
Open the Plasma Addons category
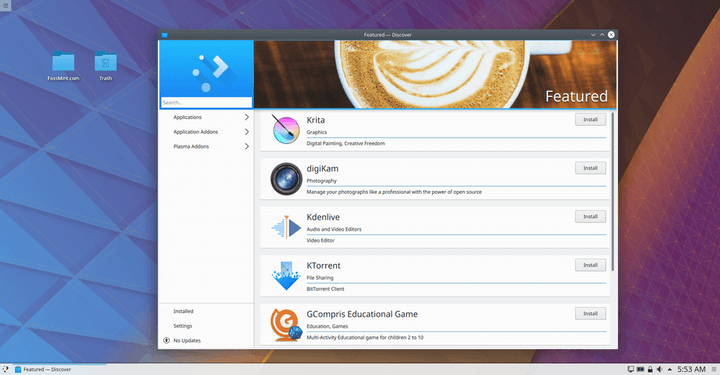[x=206, y=146]
